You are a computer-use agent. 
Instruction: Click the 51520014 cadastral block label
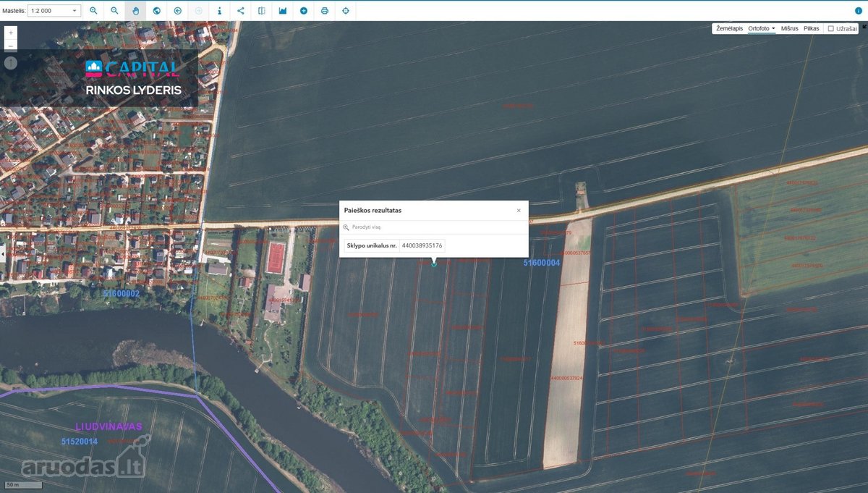click(x=80, y=442)
